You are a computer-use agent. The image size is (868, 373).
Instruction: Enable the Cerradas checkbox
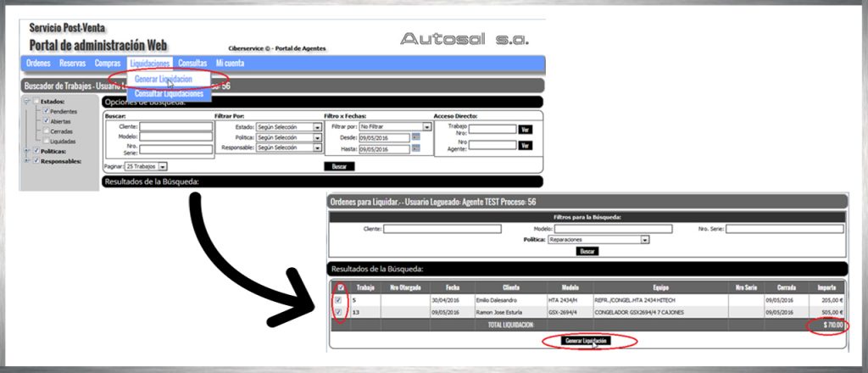(46, 131)
